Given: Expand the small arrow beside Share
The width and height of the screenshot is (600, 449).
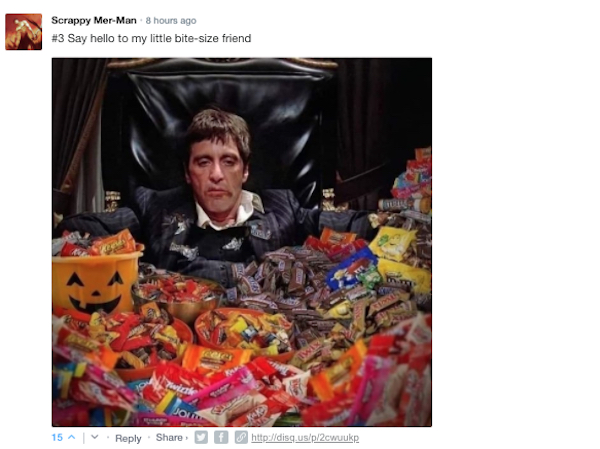Looking at the screenshot, I should [x=187, y=438].
